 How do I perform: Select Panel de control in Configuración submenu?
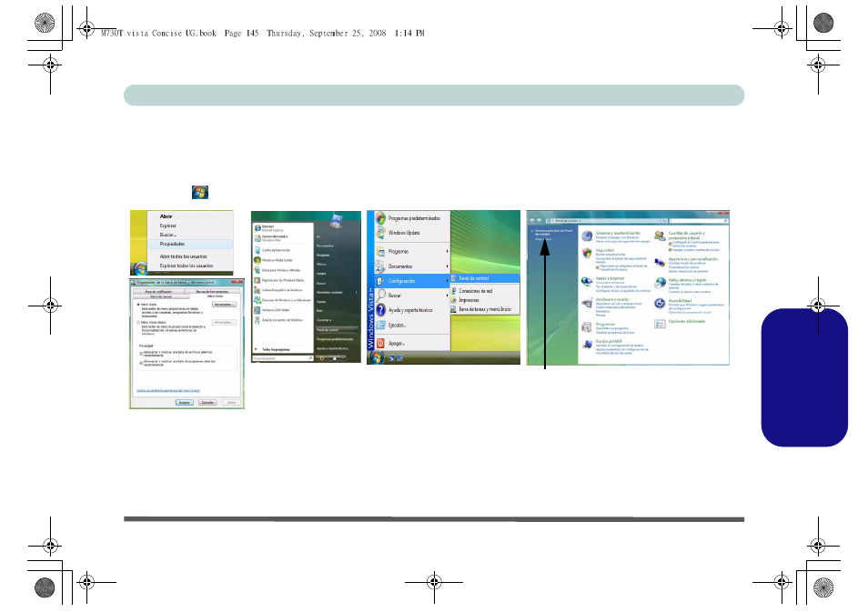485,278
